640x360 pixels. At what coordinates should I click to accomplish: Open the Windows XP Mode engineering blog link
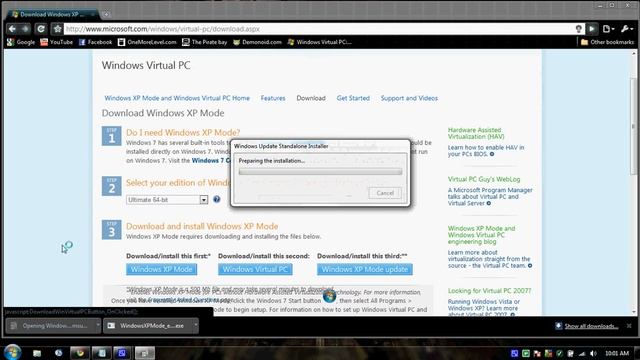coord(481,235)
